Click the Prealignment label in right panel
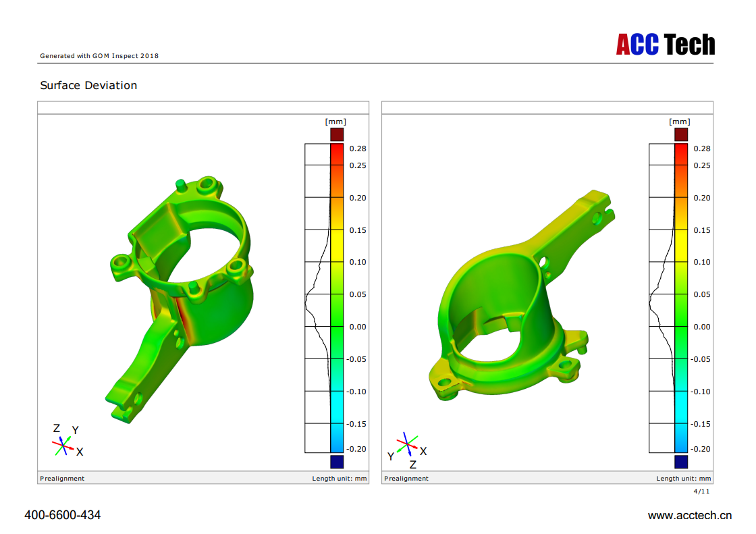The width and height of the screenshot is (756, 534). coord(407,479)
